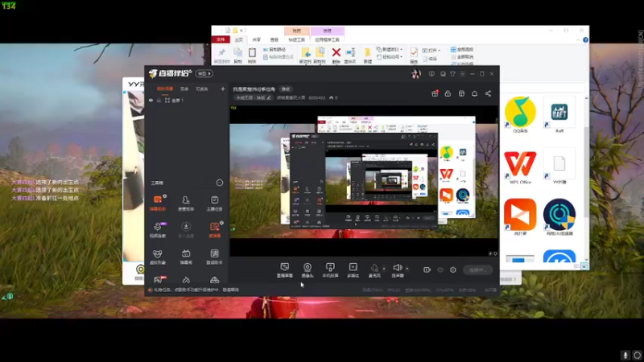Add a screen capture source from bottom bar
This screenshot has width=644, height=362.
285,270
